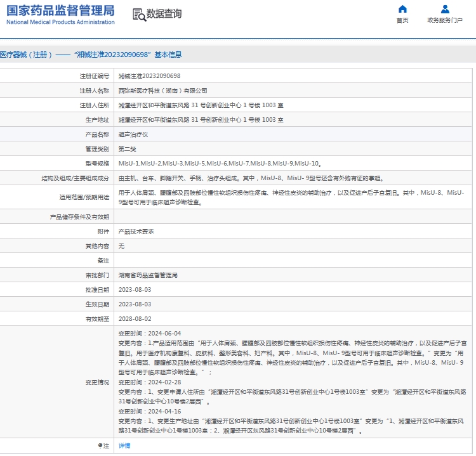Select the 生效日期 value 2023-08-03

(135, 304)
